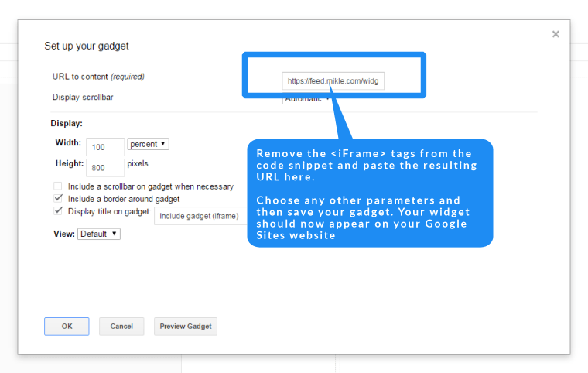This screenshot has width=588, height=373.
Task: Open the width percent unit dropdown
Action: coord(148,144)
